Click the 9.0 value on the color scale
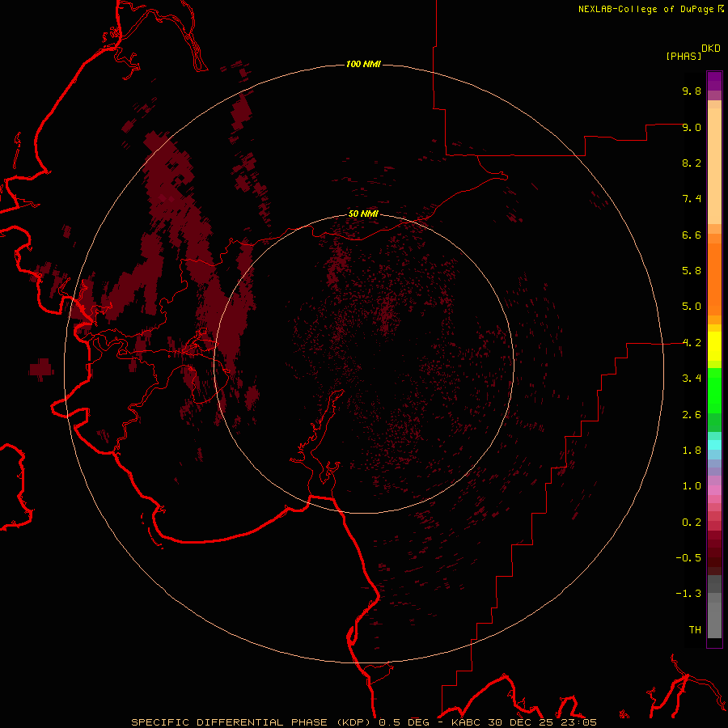The image size is (728, 728). [x=692, y=127]
